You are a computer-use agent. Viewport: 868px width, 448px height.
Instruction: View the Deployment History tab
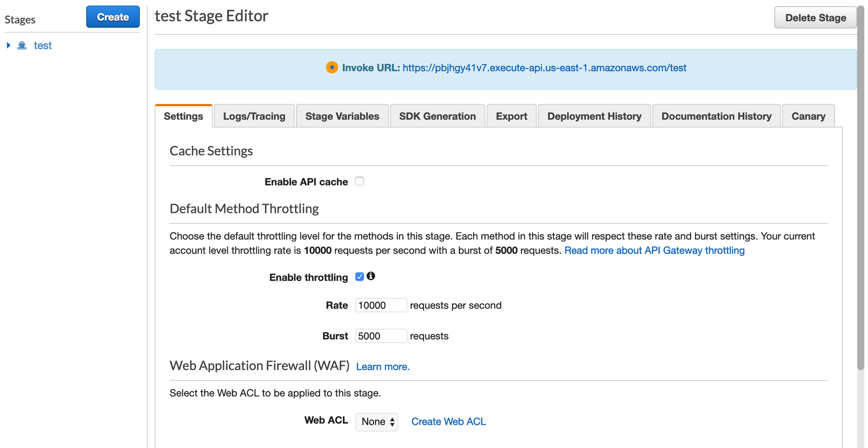(594, 116)
